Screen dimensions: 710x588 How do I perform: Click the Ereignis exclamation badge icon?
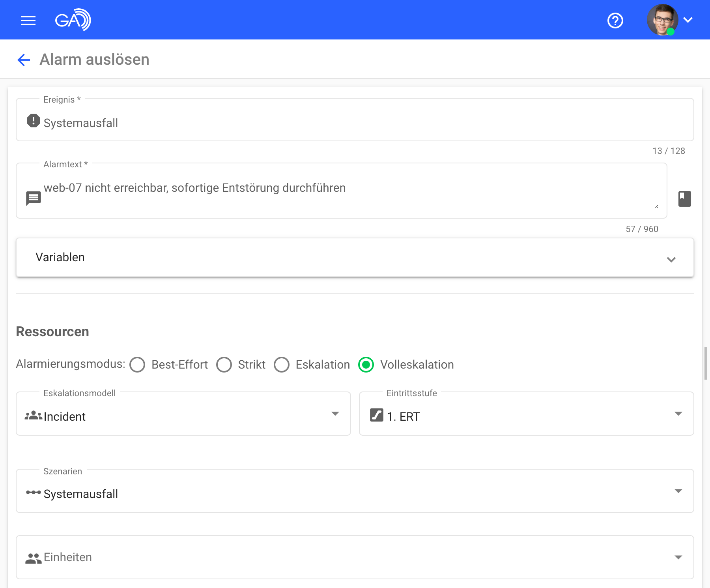point(34,121)
